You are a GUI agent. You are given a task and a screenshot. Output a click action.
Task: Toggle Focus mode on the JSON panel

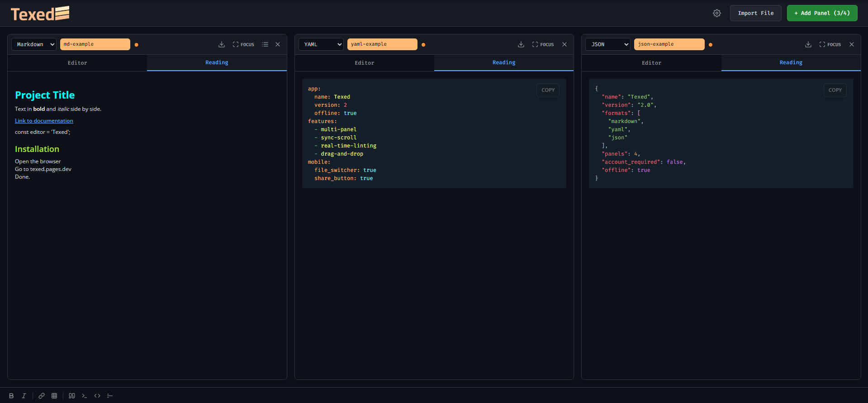point(830,44)
